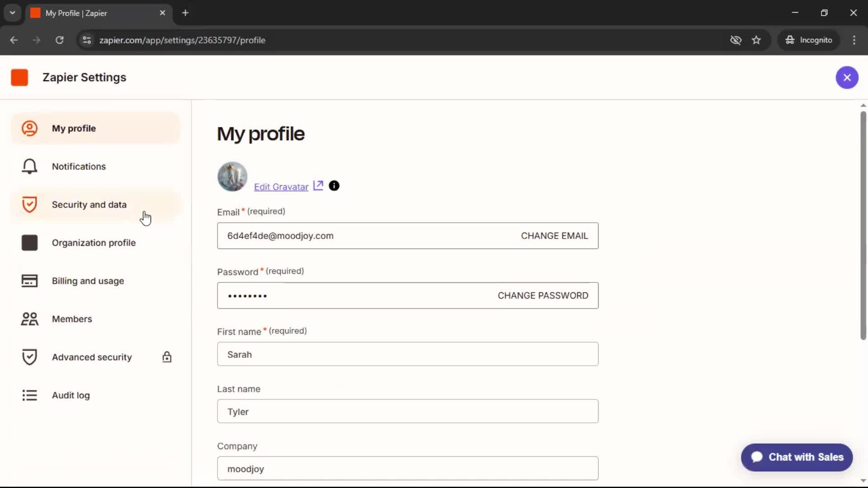
Task: Click the browser address bar URL
Action: tap(182, 40)
